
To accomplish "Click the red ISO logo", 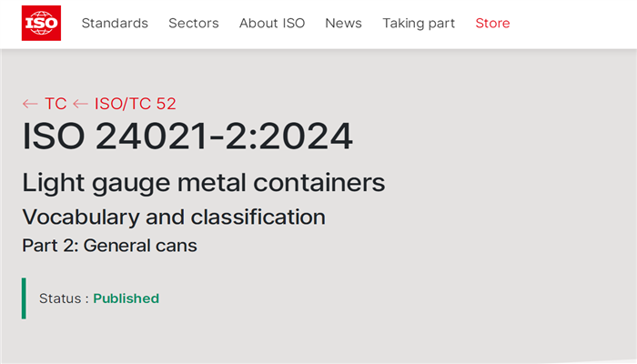I will [x=41, y=23].
